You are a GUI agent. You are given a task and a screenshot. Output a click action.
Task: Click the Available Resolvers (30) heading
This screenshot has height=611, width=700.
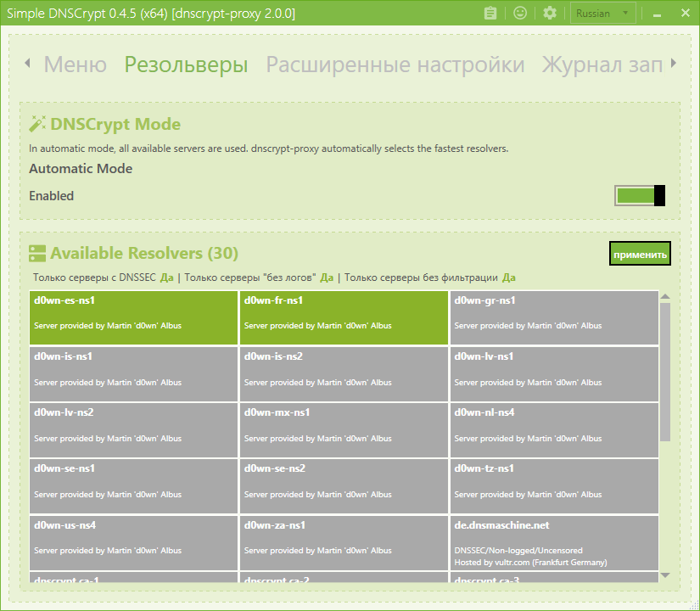pyautogui.click(x=143, y=253)
